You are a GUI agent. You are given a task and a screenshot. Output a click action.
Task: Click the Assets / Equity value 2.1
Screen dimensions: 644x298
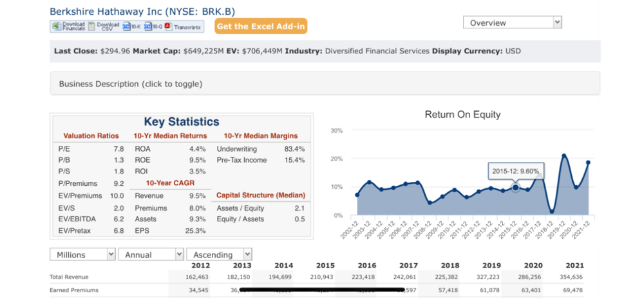coord(300,208)
